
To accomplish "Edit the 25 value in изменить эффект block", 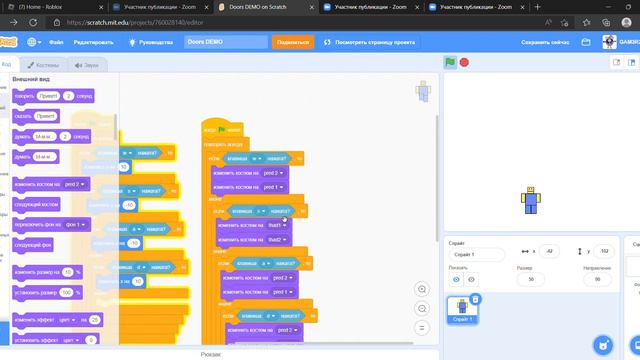I will 95,320.
